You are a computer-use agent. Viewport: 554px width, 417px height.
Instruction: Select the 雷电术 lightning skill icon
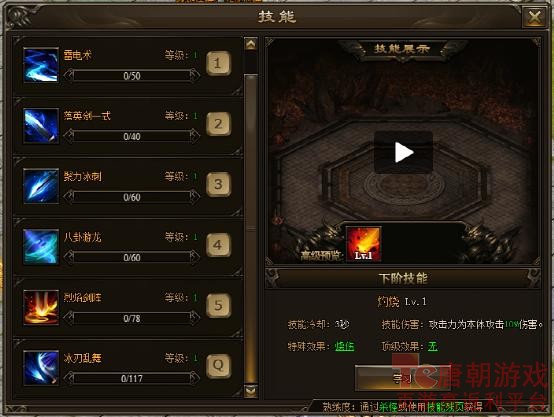[41, 65]
